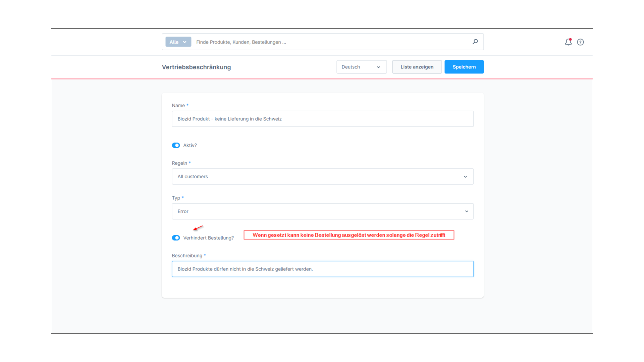Click the 'Liste anzeigen' button
644x362 pixels.
tap(417, 67)
